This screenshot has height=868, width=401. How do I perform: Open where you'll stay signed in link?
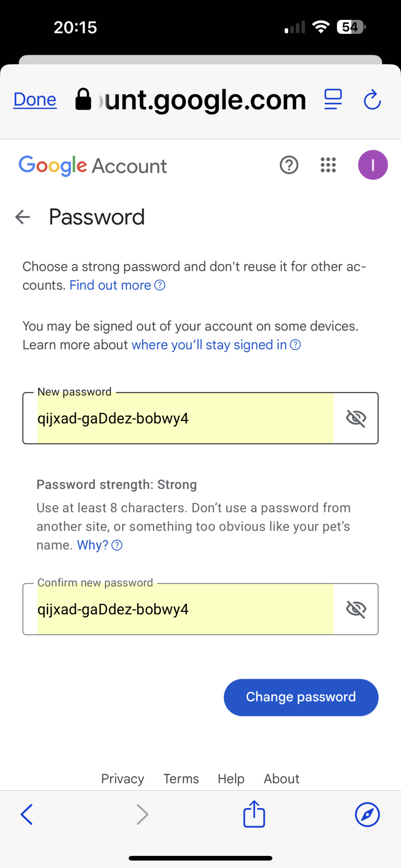click(209, 345)
